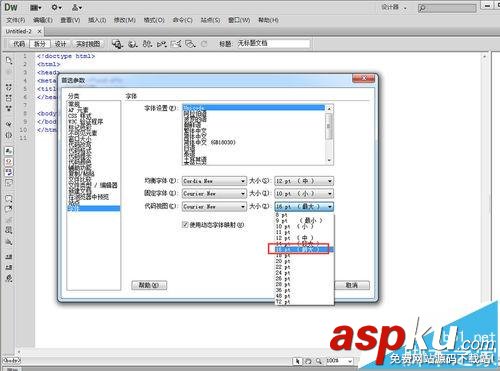The image size is (500, 371).
Task: Open the 12 pt (中) size dropdown
Action: (304, 181)
